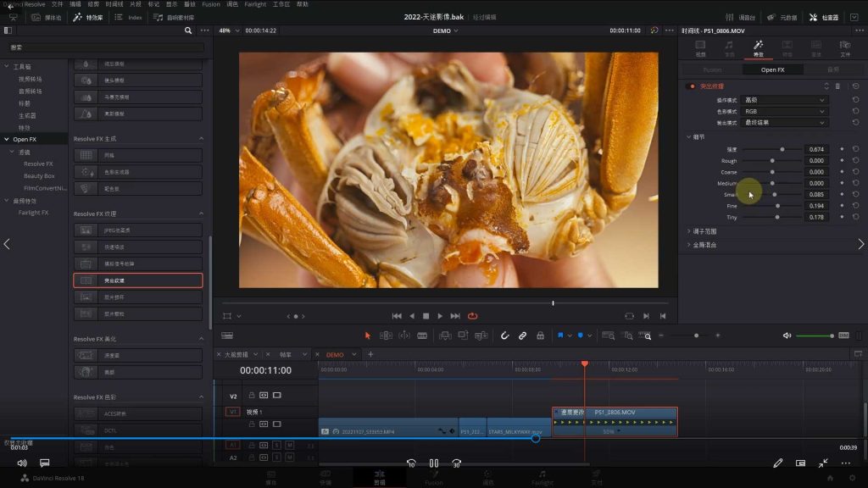868x488 pixels.
Task: Collapse the Open FX tree node
Action: tap(8, 139)
